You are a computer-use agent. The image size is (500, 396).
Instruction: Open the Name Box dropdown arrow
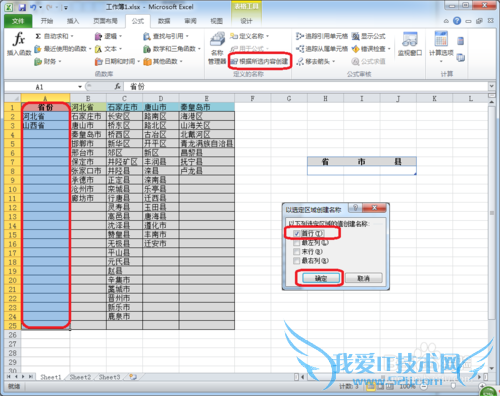[x=80, y=87]
